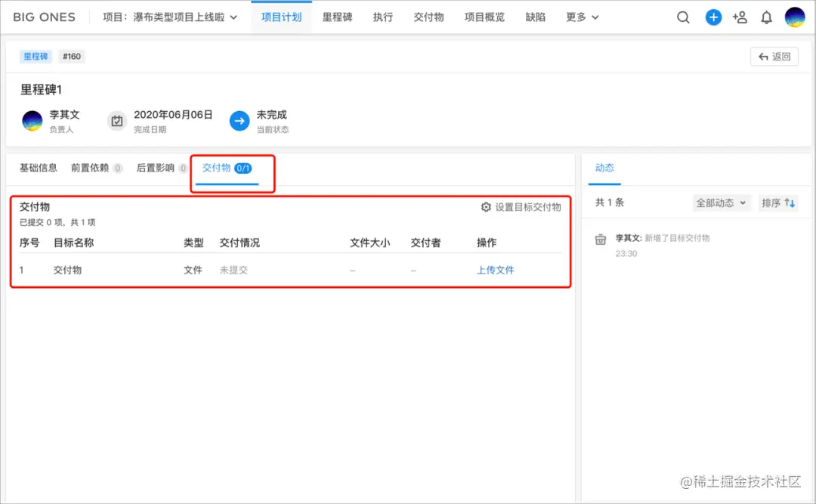816x504 pixels.
Task: Click 李其文 owner avatar
Action: [32, 121]
